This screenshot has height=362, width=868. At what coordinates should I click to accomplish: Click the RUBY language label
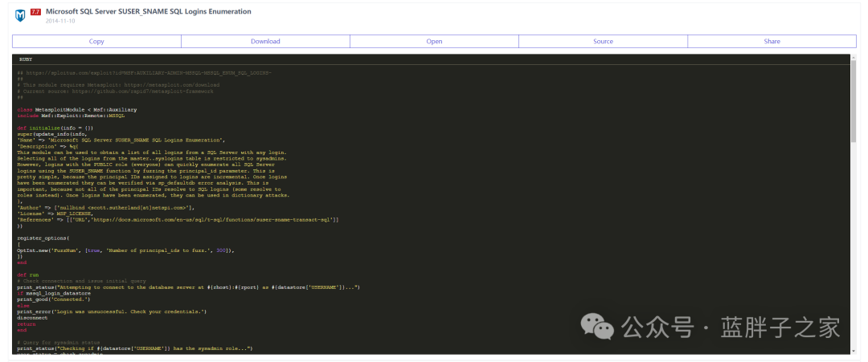click(x=26, y=59)
